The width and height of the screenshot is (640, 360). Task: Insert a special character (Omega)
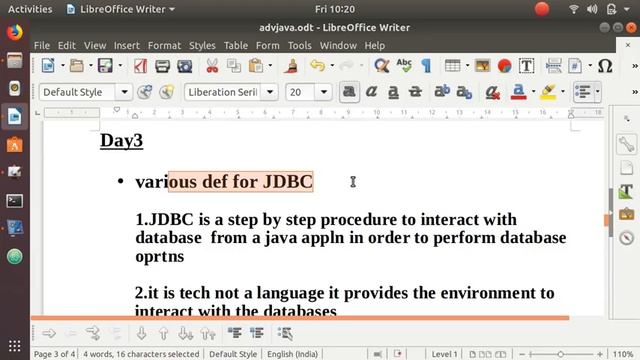(605, 65)
